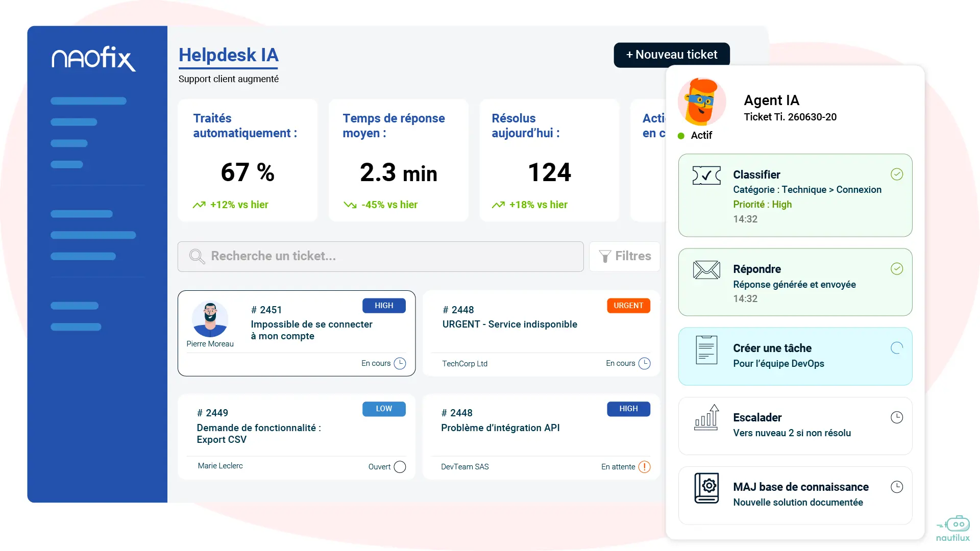Click the Classifier ticket icon
The image size is (980, 551).
tap(706, 175)
